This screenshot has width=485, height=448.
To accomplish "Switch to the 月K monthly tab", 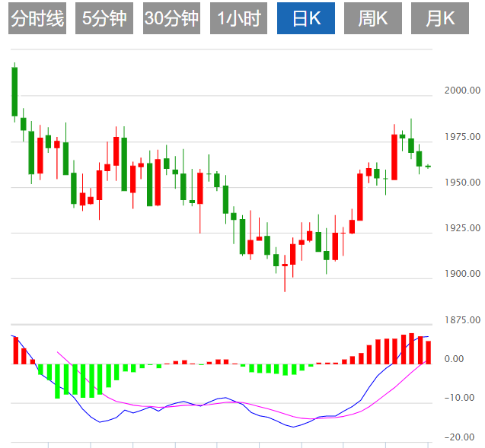I will point(440,18).
